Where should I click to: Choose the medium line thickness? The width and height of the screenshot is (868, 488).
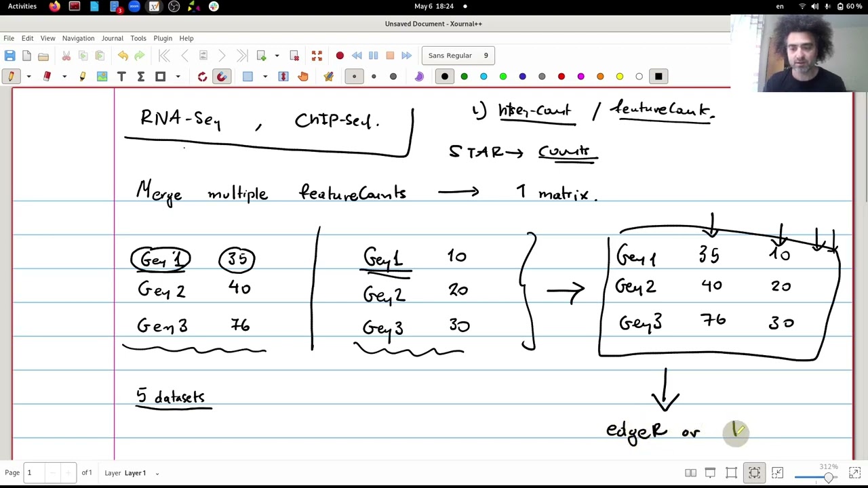tap(374, 77)
